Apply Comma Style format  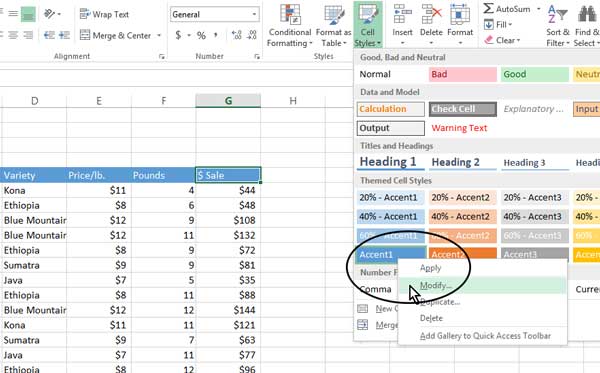(x=216, y=36)
